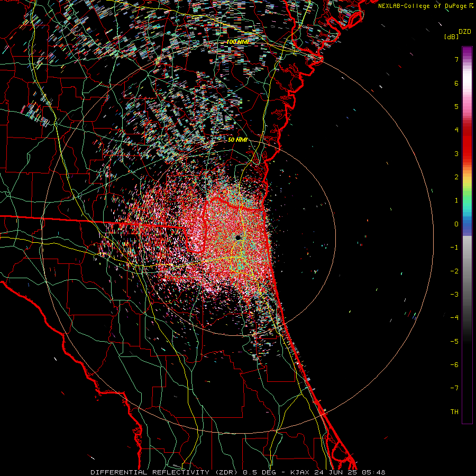Click the -4 tick label on color scale

click(x=454, y=318)
